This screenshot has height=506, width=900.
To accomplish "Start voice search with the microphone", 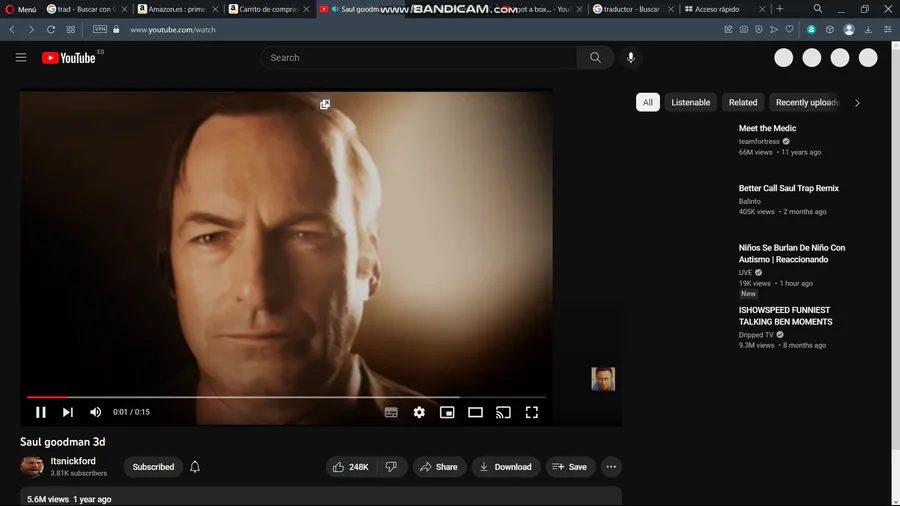I will (630, 57).
